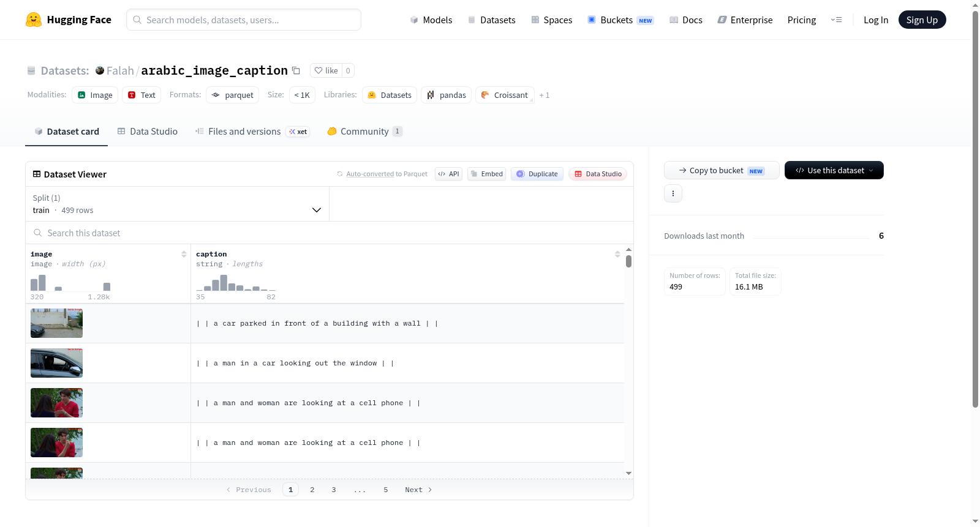Select the < 1K size tag
Image resolution: width=980 pixels, height=527 pixels.
[302, 95]
